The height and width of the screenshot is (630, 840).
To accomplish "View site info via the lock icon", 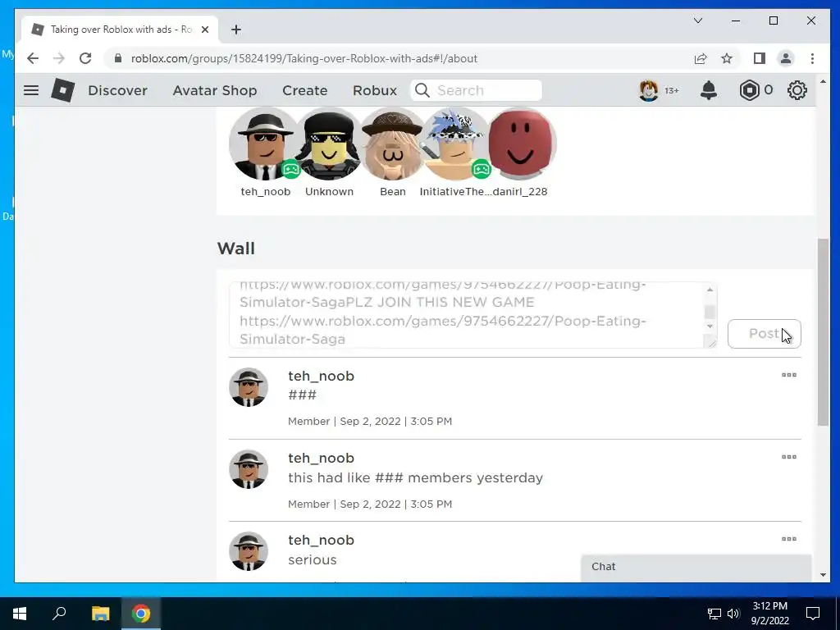I will [118, 58].
